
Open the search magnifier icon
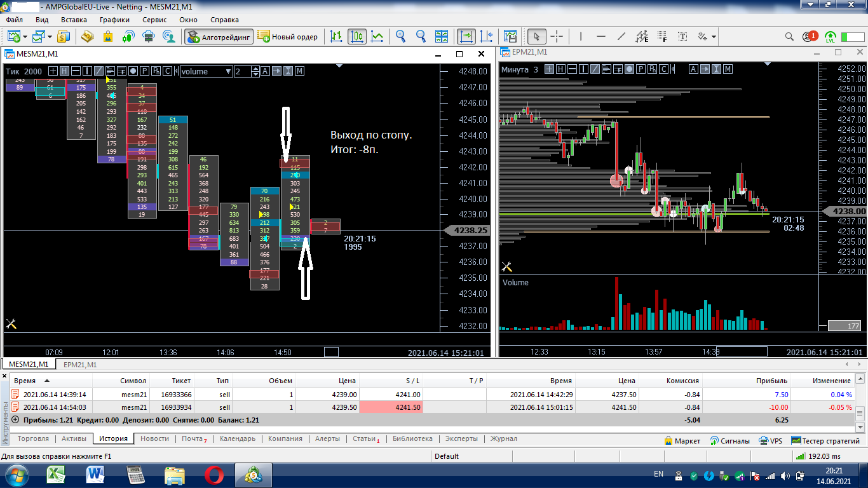[x=790, y=36]
